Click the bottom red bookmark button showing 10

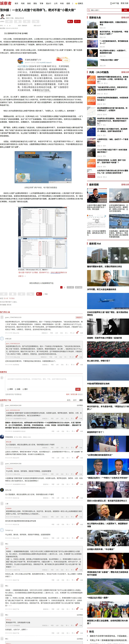39,294
